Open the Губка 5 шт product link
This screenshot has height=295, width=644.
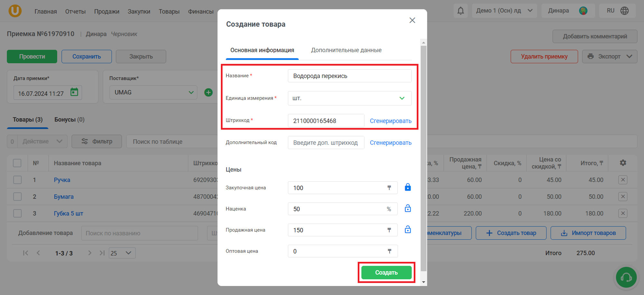coord(68,213)
